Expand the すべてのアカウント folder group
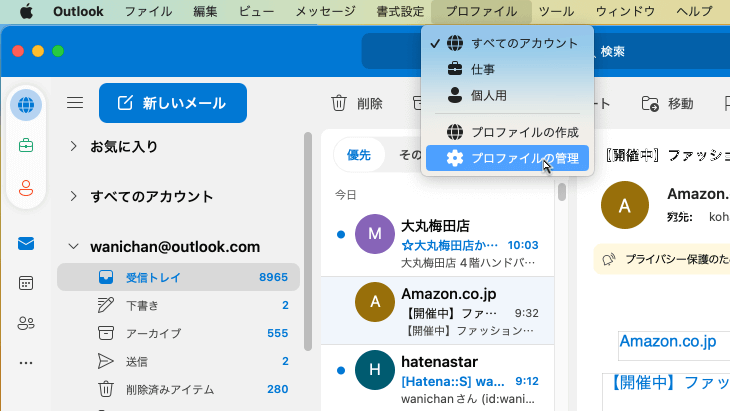This screenshot has height=411, width=730. pyautogui.click(x=74, y=196)
